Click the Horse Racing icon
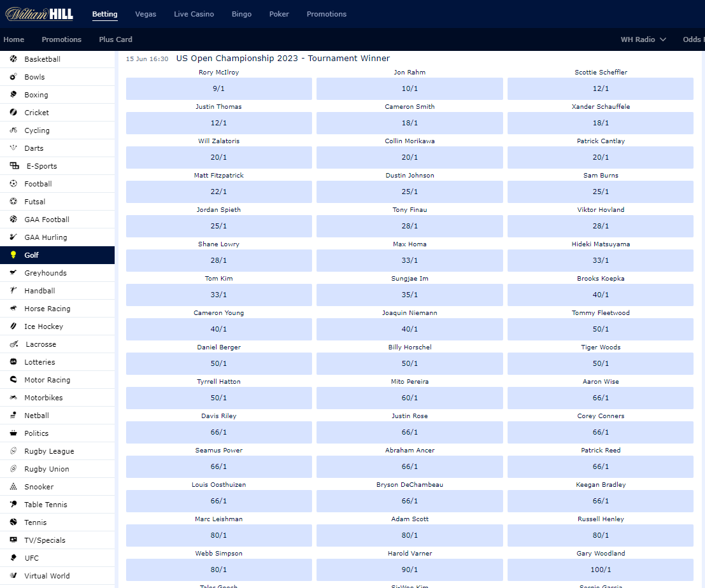Viewport: 705px width, 588px height. pos(13,309)
